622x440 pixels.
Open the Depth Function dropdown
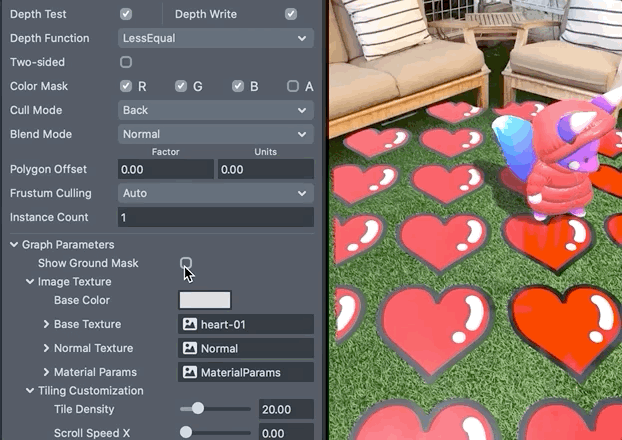216,38
